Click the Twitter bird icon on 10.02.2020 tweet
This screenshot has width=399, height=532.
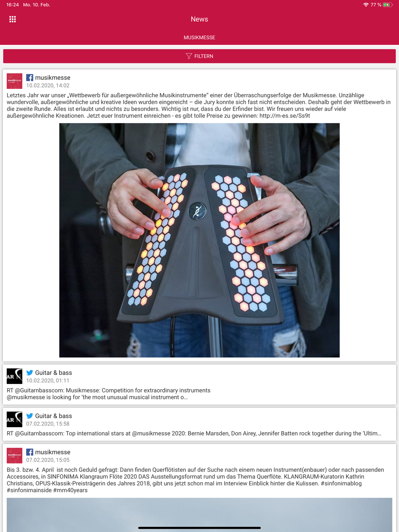coord(30,372)
